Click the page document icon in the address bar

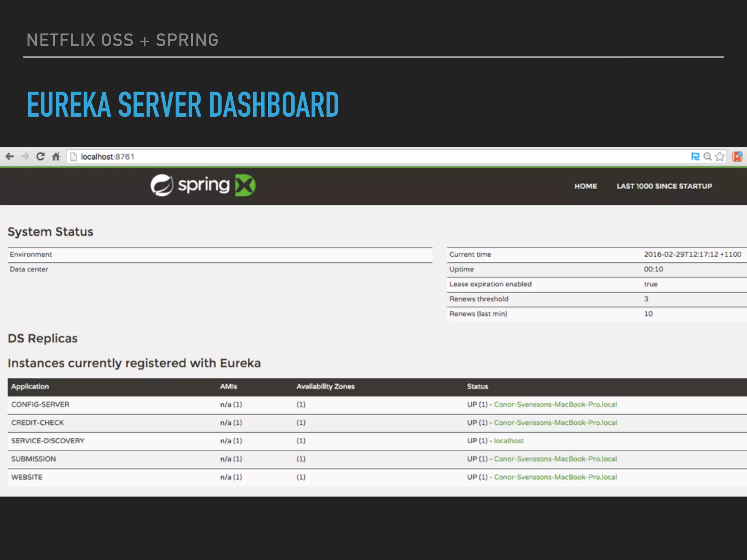pos(73,156)
